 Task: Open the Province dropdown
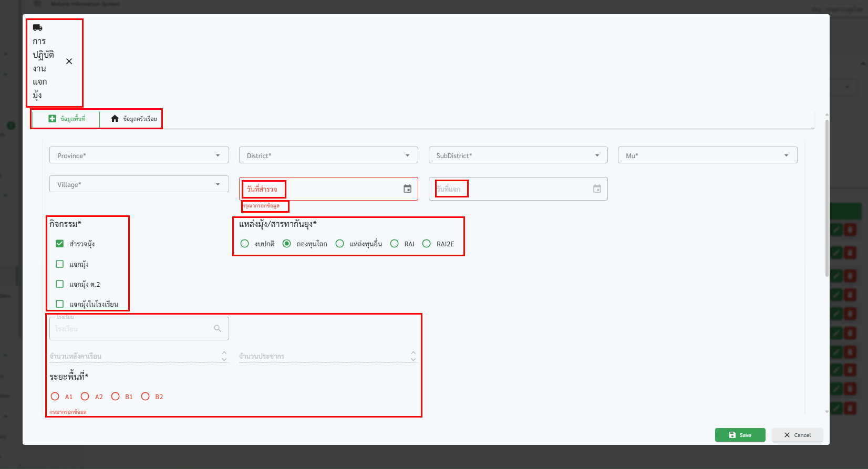pyautogui.click(x=139, y=155)
